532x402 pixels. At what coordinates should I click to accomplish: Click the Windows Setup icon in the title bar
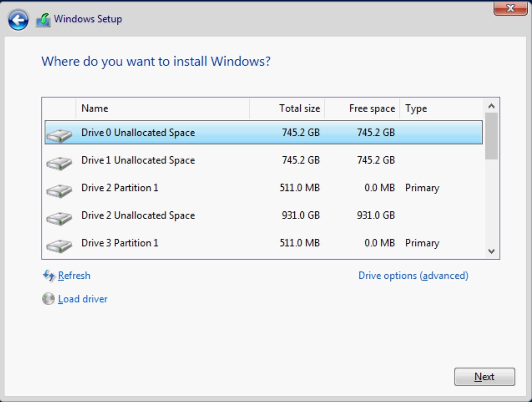(x=42, y=19)
